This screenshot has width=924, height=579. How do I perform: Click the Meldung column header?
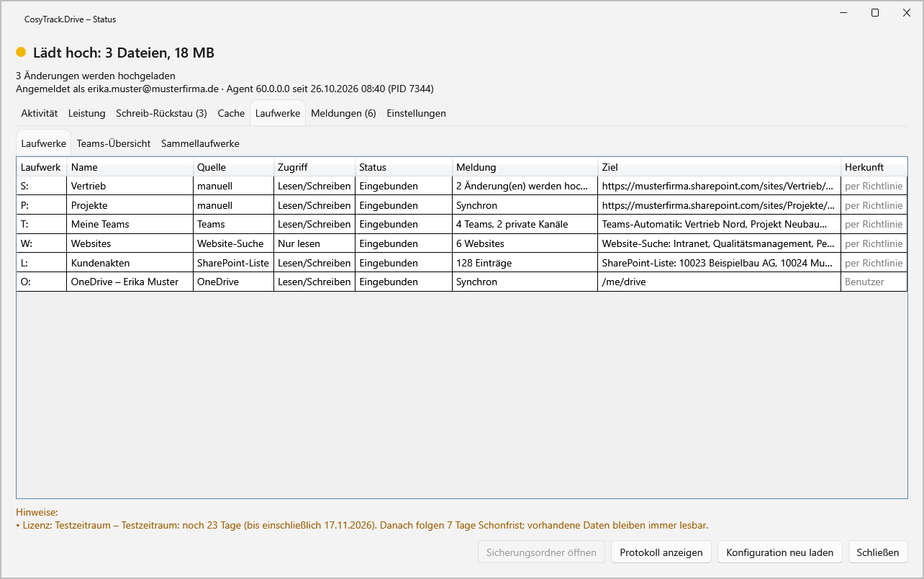[x=525, y=167]
